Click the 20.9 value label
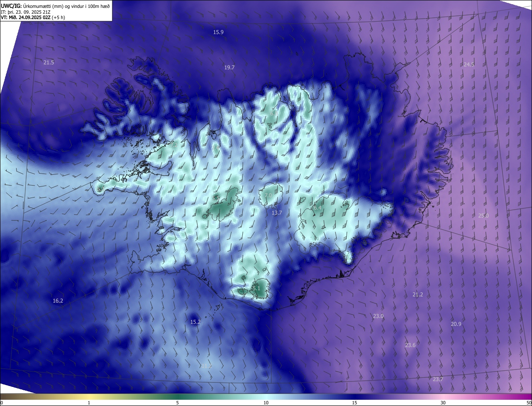 click(456, 324)
